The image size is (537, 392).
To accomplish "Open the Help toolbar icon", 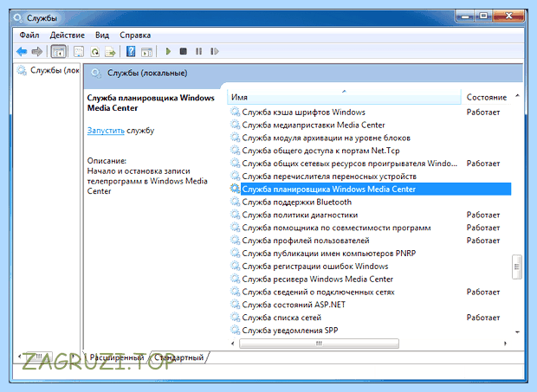I will point(131,52).
